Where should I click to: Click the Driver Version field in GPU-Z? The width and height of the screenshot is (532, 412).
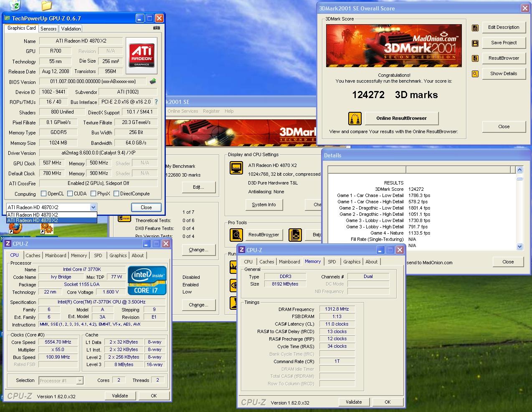point(99,153)
